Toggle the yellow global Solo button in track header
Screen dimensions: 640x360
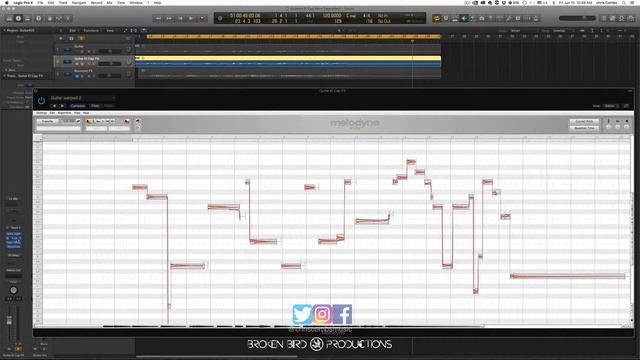(x=81, y=38)
